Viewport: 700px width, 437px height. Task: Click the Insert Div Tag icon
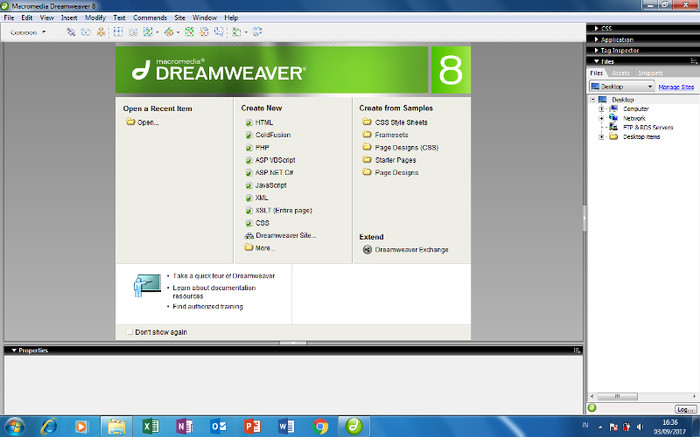pyautogui.click(x=133, y=32)
